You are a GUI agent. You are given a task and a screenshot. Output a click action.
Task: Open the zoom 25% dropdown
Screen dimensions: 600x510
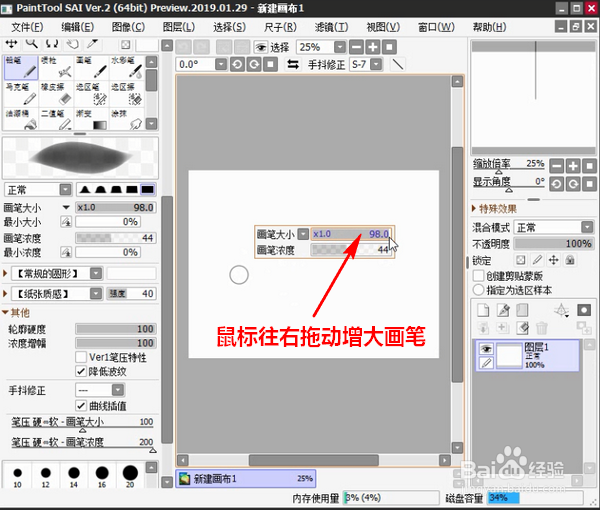pyautogui.click(x=340, y=47)
